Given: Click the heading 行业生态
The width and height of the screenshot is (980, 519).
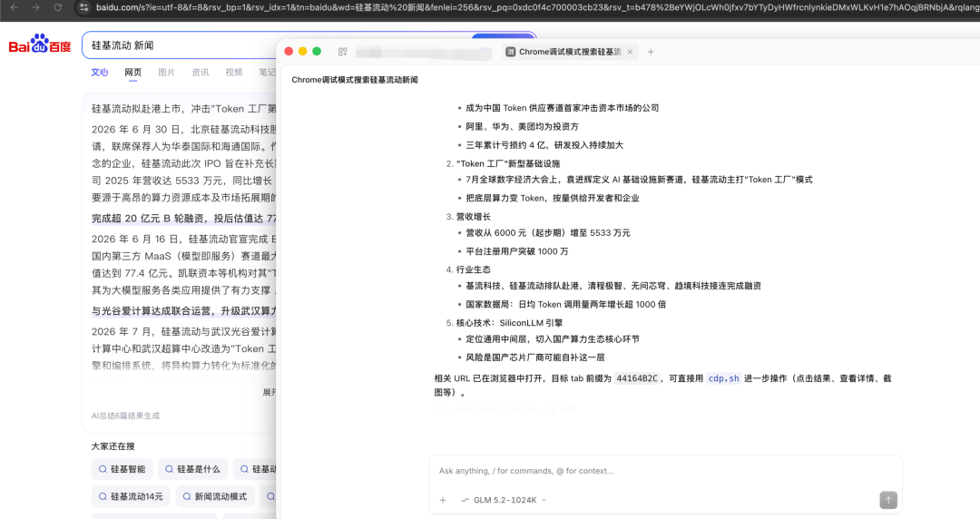Looking at the screenshot, I should 473,269.
